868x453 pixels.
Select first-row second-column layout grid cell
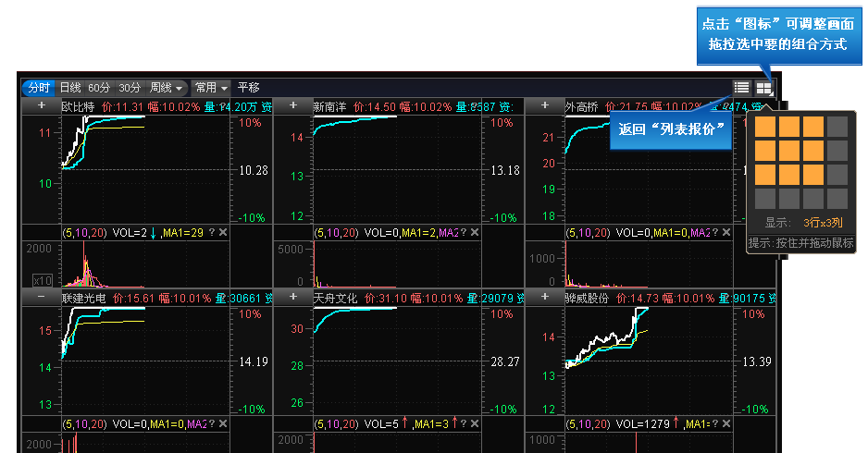click(789, 126)
